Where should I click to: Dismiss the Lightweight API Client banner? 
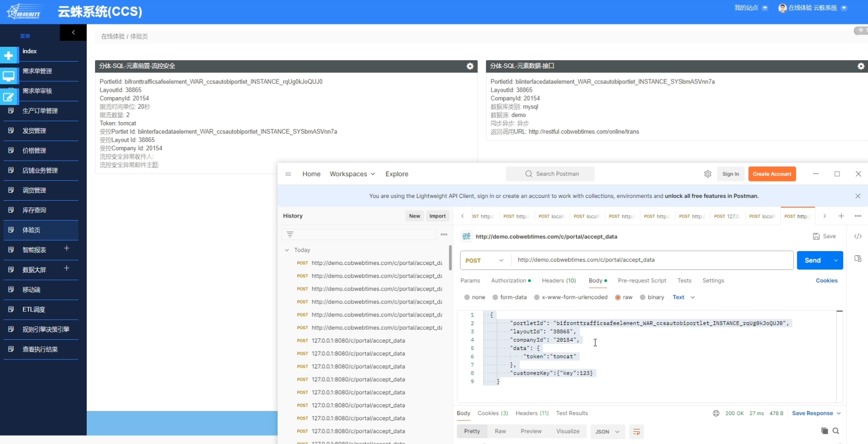[858, 196]
